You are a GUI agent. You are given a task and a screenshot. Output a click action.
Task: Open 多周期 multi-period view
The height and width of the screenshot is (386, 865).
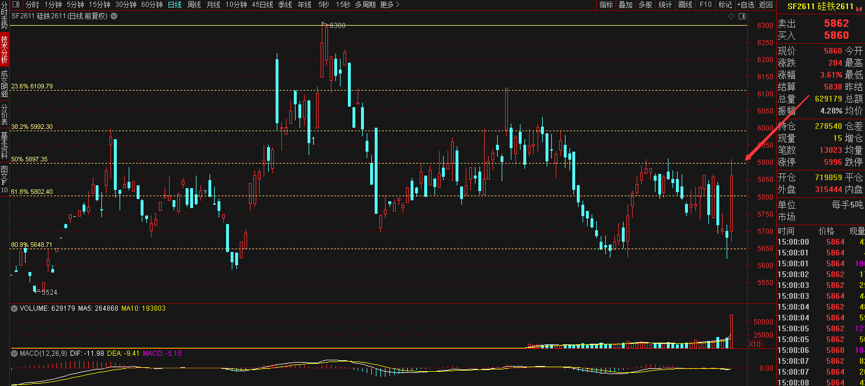(x=365, y=5)
